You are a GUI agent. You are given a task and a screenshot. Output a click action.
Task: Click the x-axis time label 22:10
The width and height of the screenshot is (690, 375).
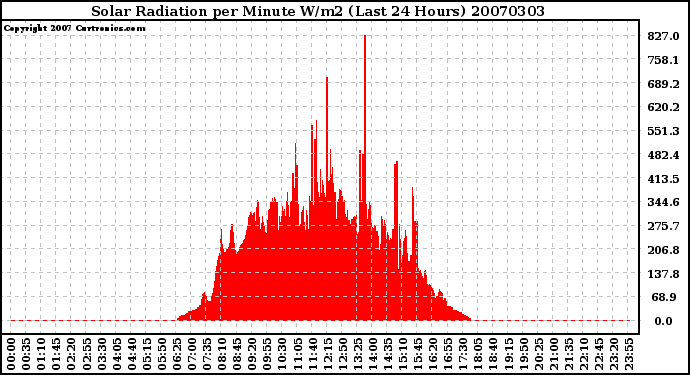click(584, 354)
